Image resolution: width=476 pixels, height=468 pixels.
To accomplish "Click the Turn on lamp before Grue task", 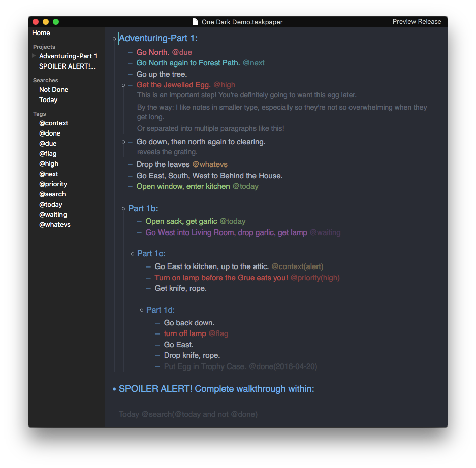I will pos(221,278).
